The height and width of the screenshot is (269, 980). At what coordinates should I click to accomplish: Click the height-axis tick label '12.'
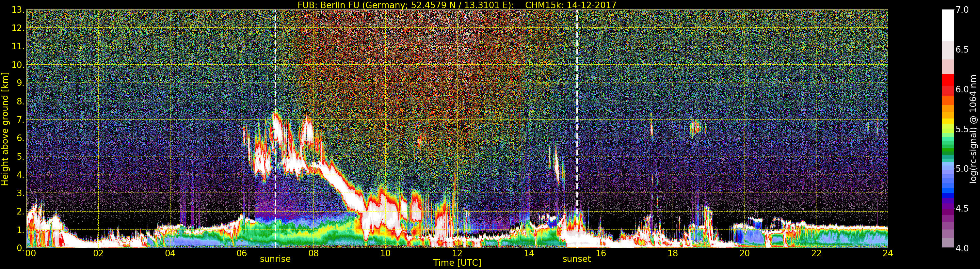18,28
